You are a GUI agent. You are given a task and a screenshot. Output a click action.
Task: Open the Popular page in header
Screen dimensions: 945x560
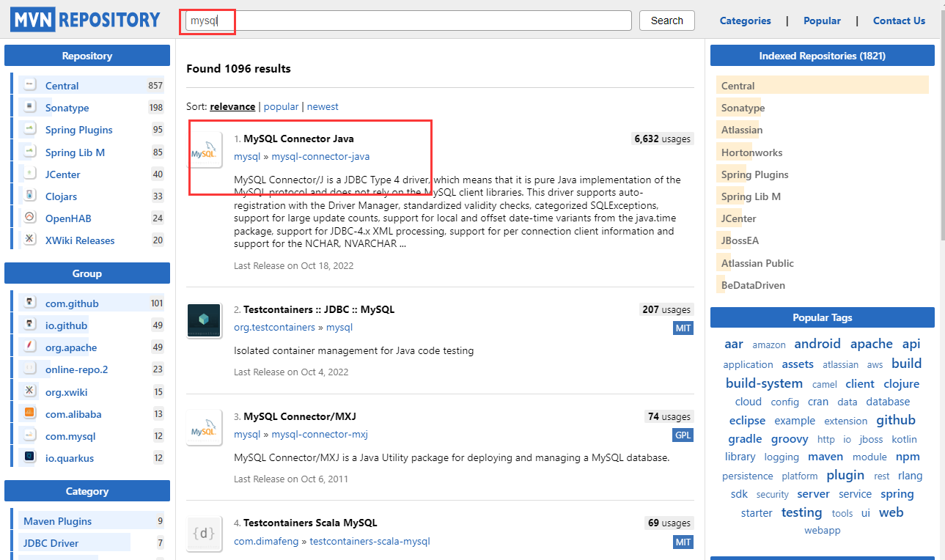coord(822,21)
